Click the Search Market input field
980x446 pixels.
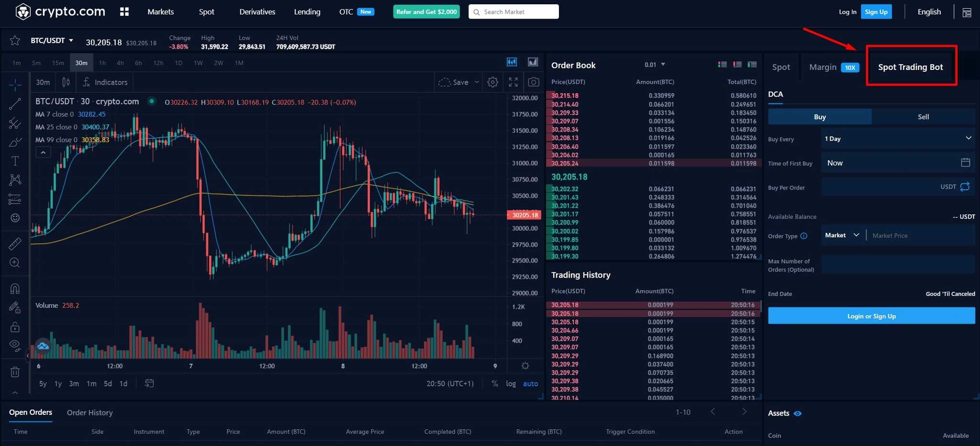click(514, 11)
